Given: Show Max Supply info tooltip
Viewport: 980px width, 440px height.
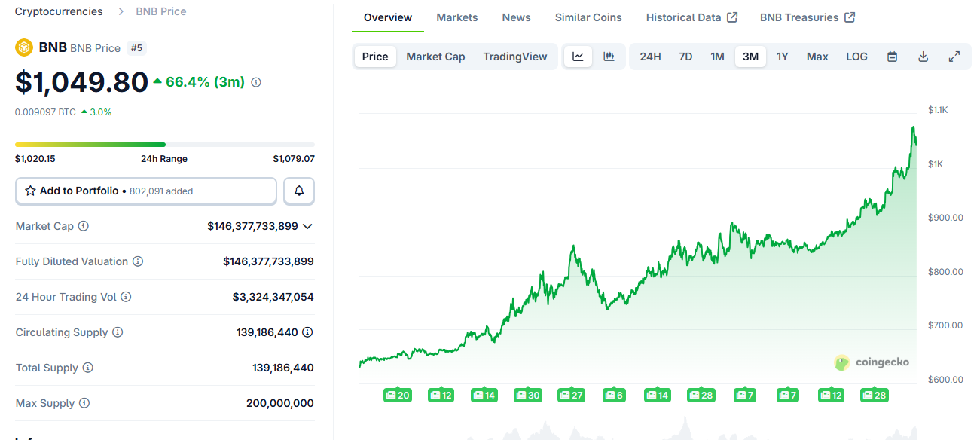Looking at the screenshot, I should 84,403.
